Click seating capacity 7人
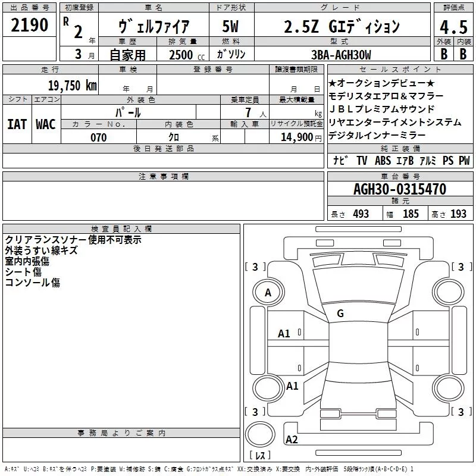Image resolution: width=476 pixels, height=476 pixels. [256, 112]
